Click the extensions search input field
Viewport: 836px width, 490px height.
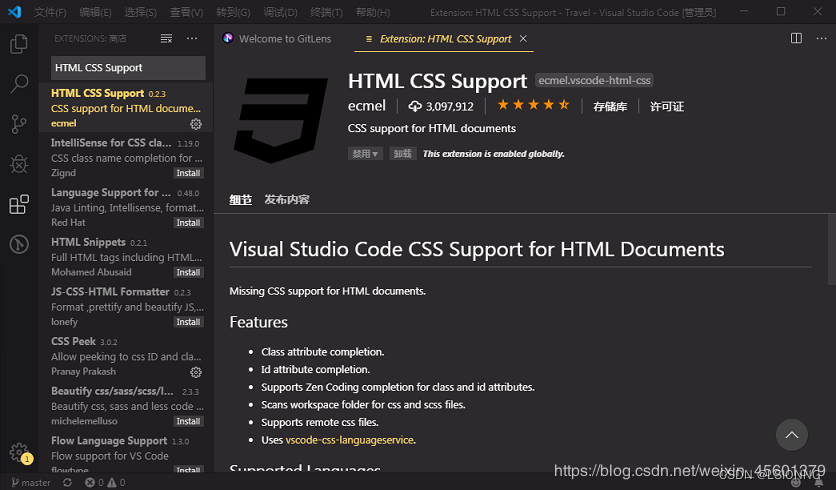pos(128,68)
